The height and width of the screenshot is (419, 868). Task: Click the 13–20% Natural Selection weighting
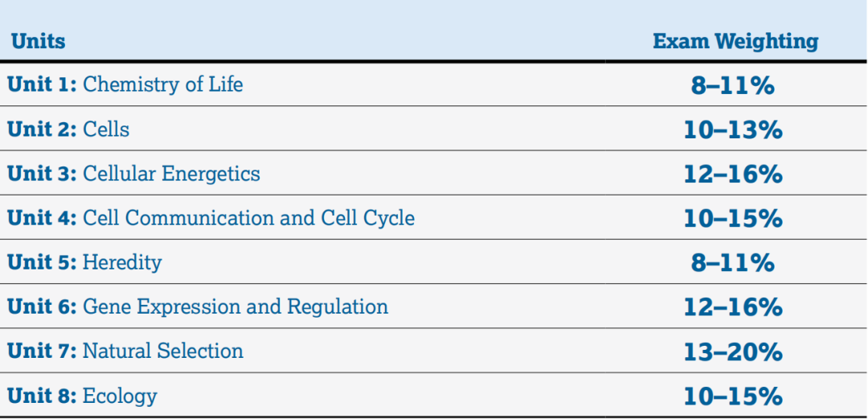(732, 351)
